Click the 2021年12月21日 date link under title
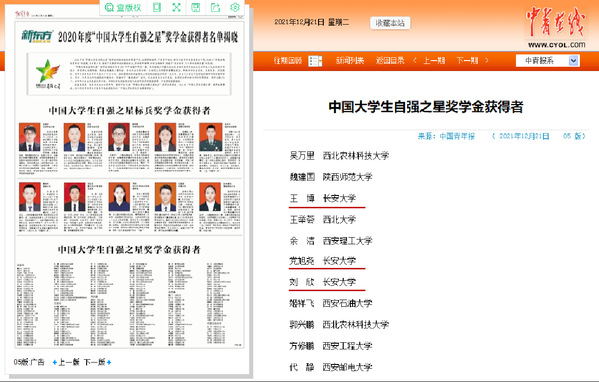 [524, 136]
